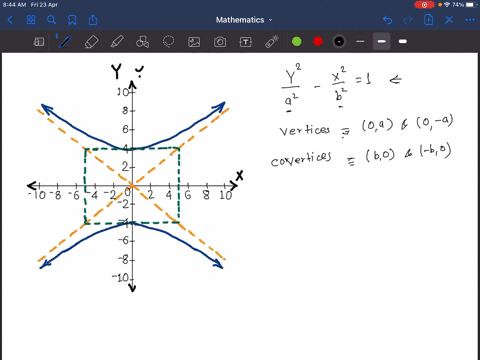Screen dimensions: 480x360
Task: Undo the last stroke
Action: pyautogui.click(x=387, y=20)
